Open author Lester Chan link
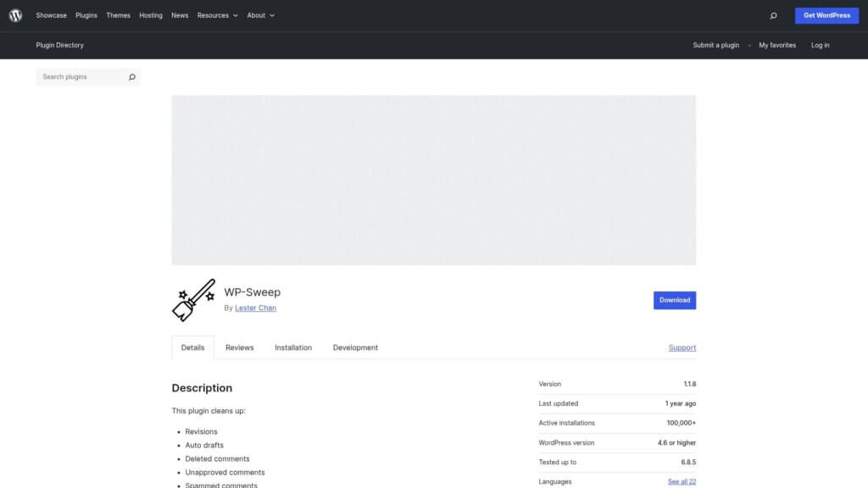The image size is (868, 488). [255, 308]
